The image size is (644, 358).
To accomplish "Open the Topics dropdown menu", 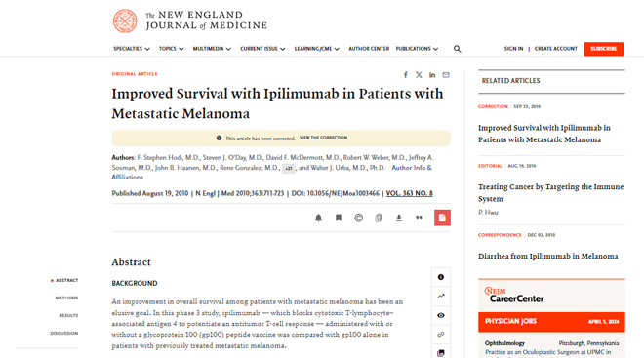I will (172, 49).
